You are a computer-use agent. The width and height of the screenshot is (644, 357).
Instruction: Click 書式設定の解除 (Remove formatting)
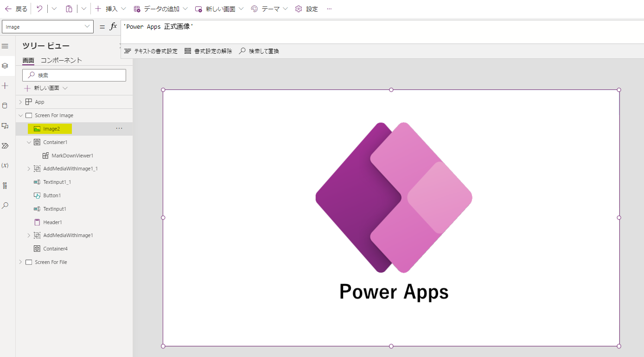click(x=208, y=51)
